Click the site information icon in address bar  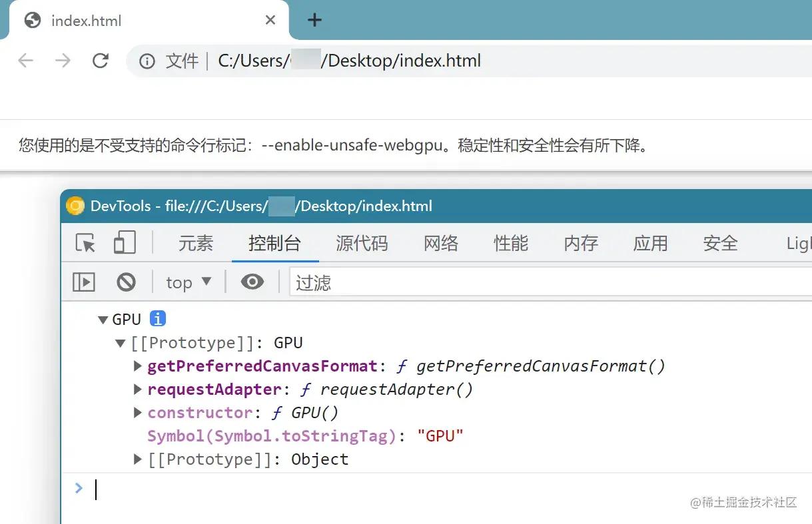click(x=147, y=61)
